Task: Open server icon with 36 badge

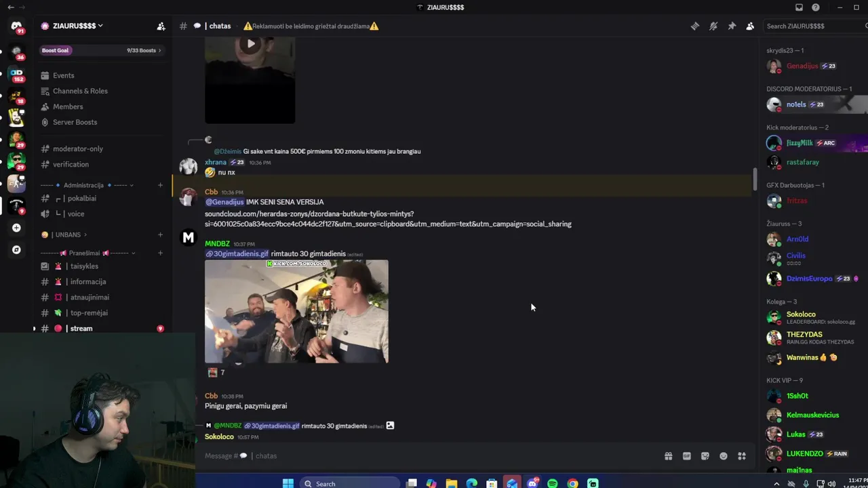Action: pyautogui.click(x=16, y=52)
